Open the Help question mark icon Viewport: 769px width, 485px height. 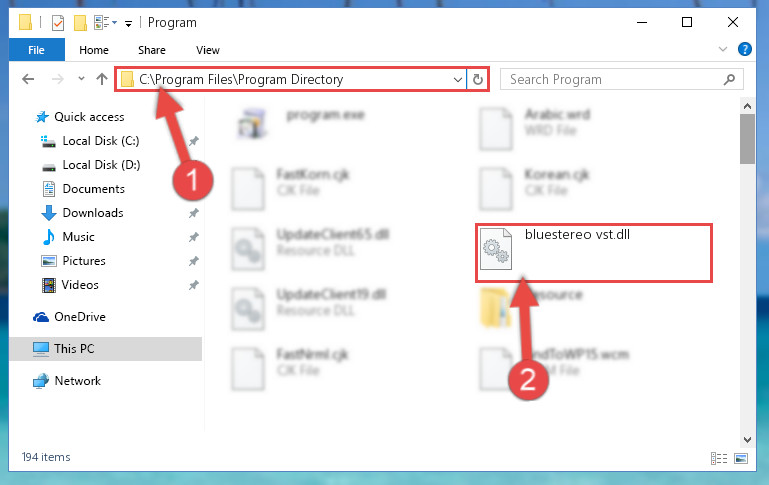click(x=744, y=49)
